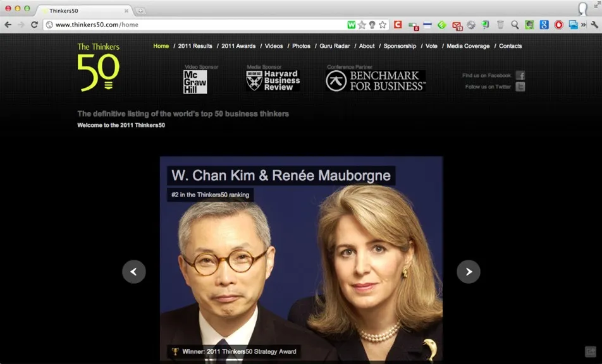Image resolution: width=602 pixels, height=364 pixels.
Task: Open Media Coverage page
Action: tap(468, 46)
